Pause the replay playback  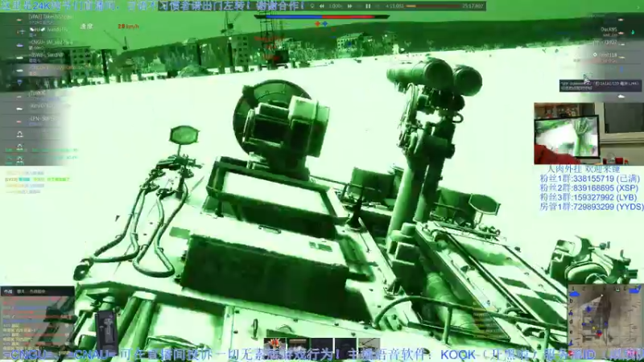coord(368,6)
